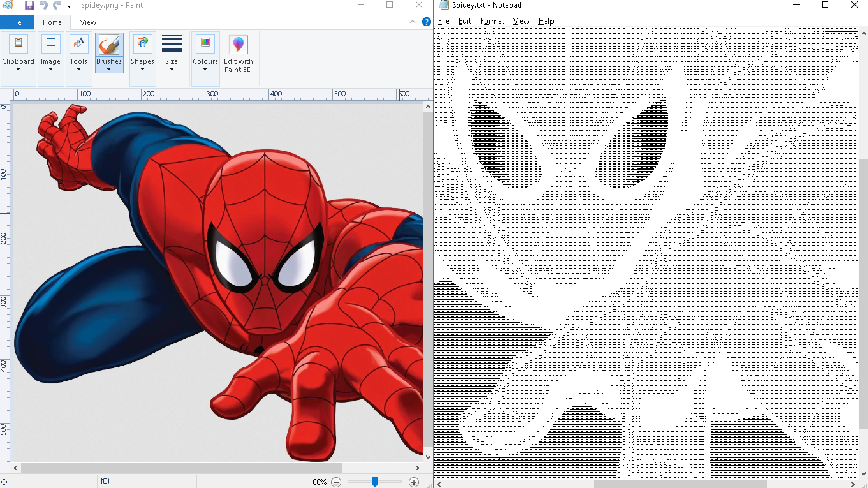Open the File tab in Paint
This screenshot has height=488, width=868.
(16, 22)
